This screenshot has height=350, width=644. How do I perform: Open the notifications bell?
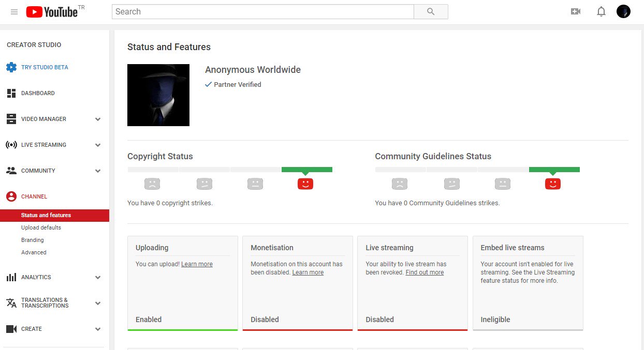601,11
